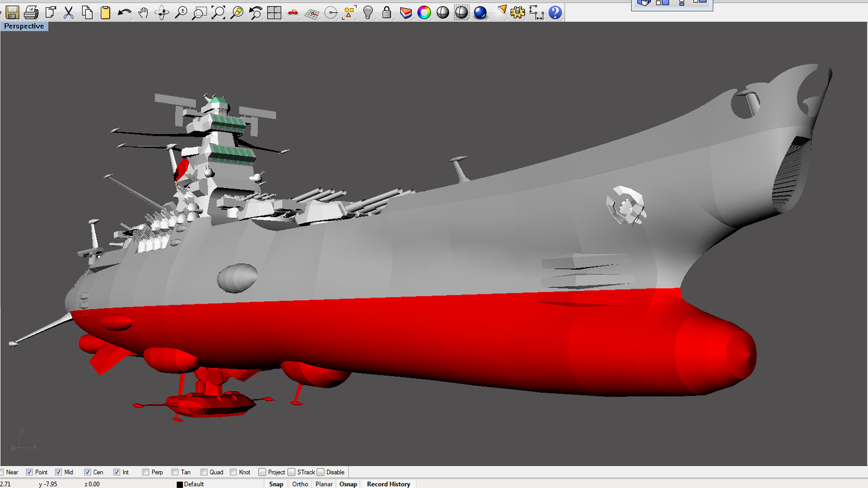Open Options gear icon
This screenshot has width=868, height=488.
point(518,12)
